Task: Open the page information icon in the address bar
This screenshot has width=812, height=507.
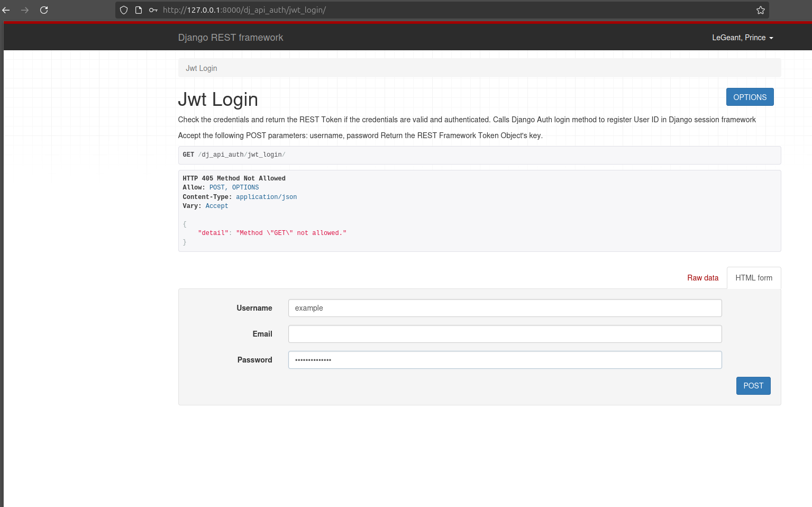Action: click(x=138, y=10)
